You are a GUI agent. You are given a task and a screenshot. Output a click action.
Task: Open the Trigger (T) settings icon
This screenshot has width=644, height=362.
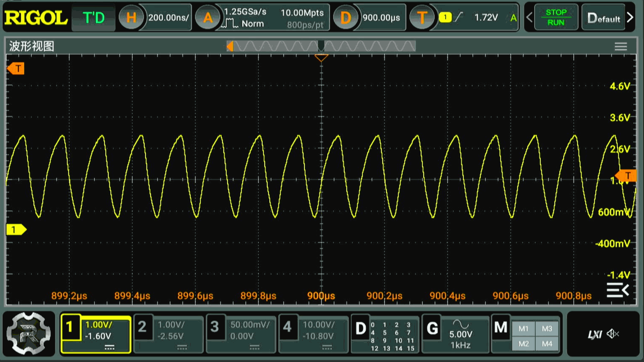422,17
